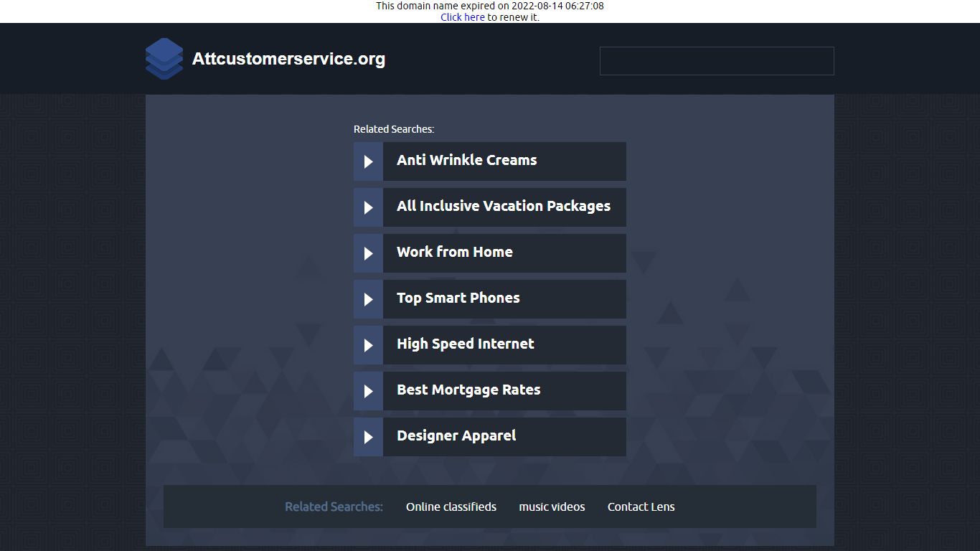Screen dimensions: 980x551
Task: Open the Online classifieds related search
Action: pos(451,507)
